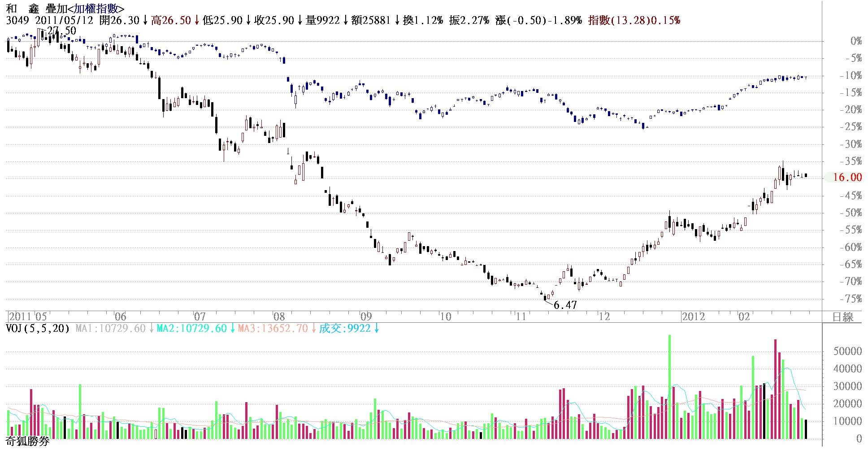
Task: Select the MA1:10729.60 legend entry
Action: 111,329
